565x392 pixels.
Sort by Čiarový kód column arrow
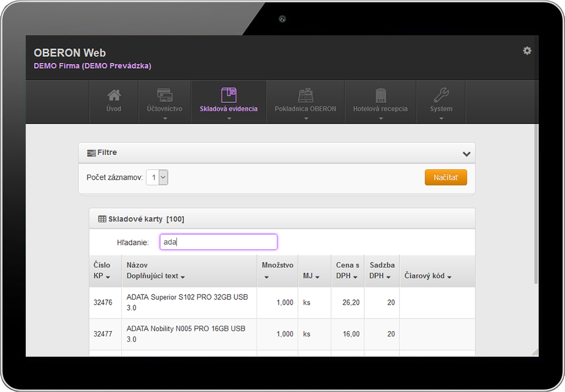click(450, 277)
